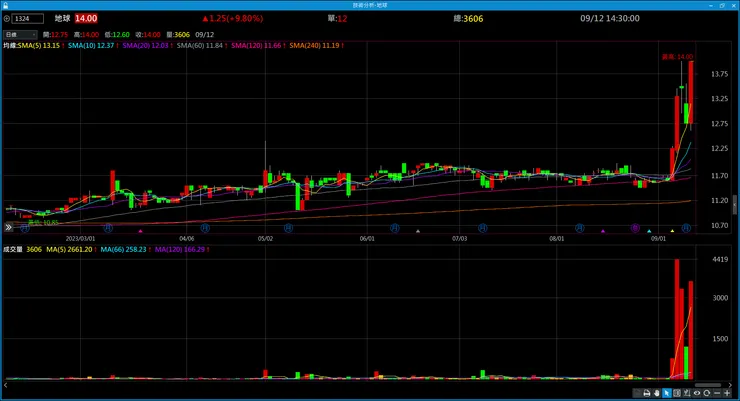
Task: Click the monthly marker near 07/03
Action: (x=482, y=228)
